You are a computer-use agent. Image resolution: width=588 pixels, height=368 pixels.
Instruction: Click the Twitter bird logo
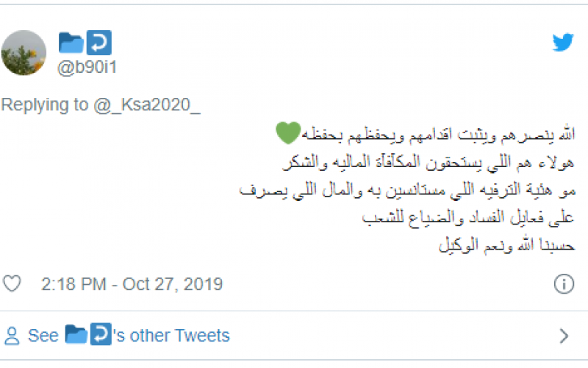click(563, 42)
